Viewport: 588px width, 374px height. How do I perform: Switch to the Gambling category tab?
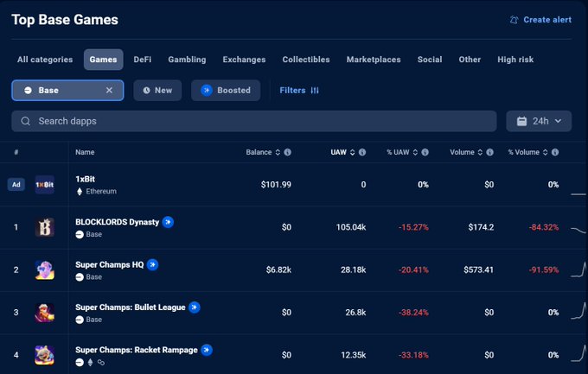click(x=187, y=60)
